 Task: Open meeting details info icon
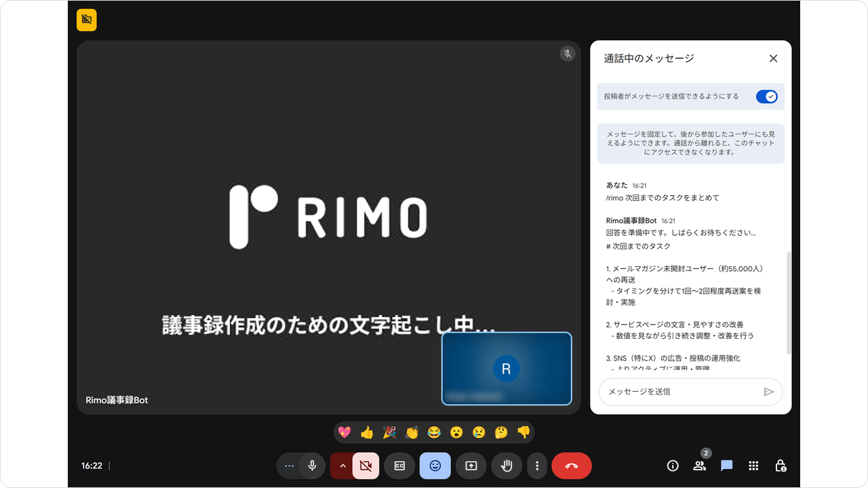pyautogui.click(x=673, y=466)
